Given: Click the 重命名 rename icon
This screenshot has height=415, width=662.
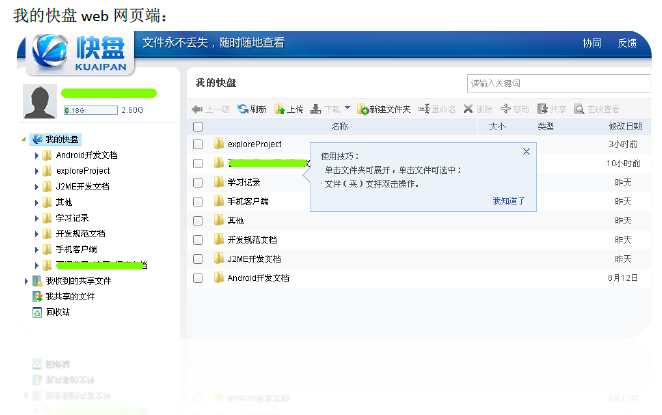Looking at the screenshot, I should (x=424, y=109).
